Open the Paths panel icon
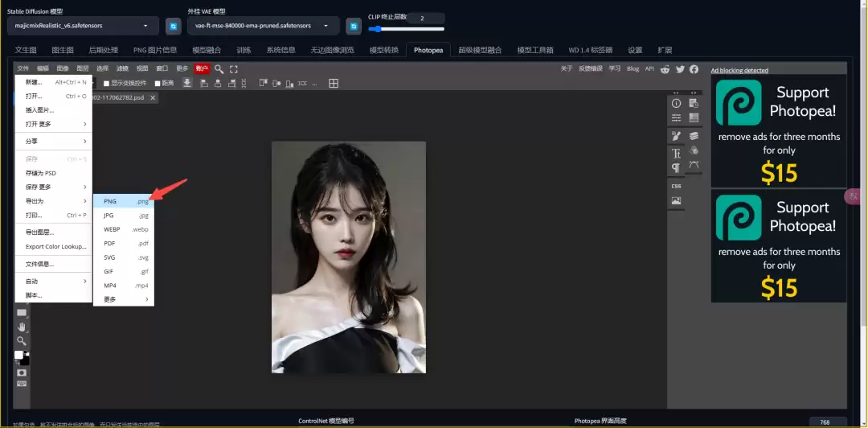This screenshot has height=428, width=868. (x=694, y=165)
